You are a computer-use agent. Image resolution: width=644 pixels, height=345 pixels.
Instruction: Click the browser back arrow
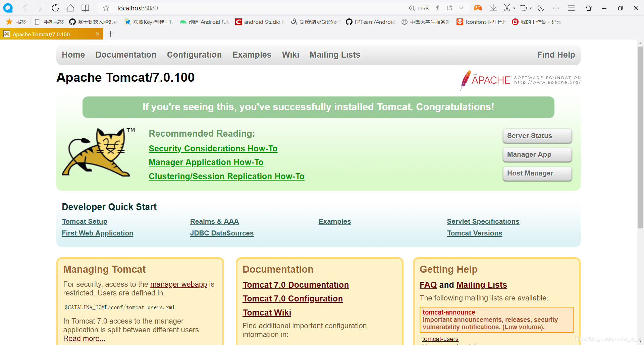click(25, 8)
